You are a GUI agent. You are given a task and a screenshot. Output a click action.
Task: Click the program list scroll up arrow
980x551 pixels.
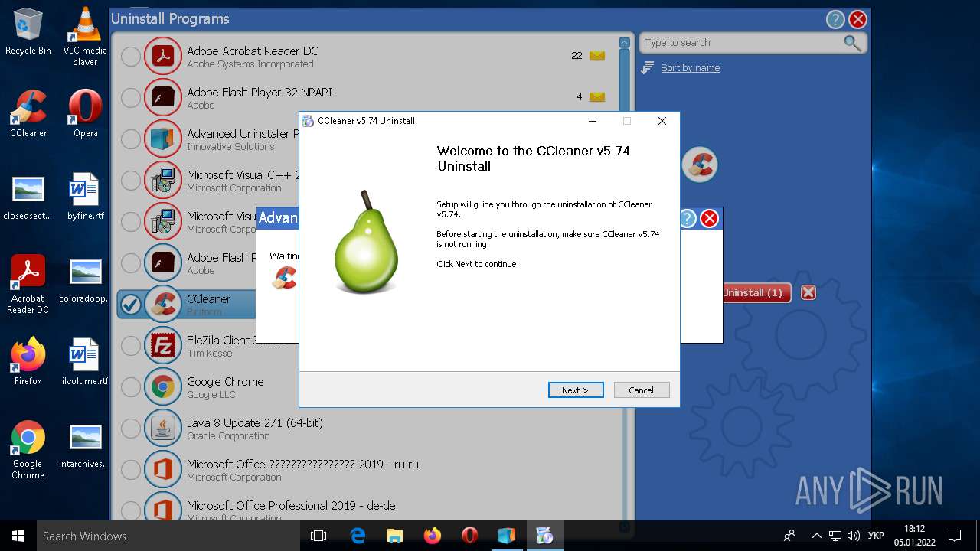tap(624, 43)
